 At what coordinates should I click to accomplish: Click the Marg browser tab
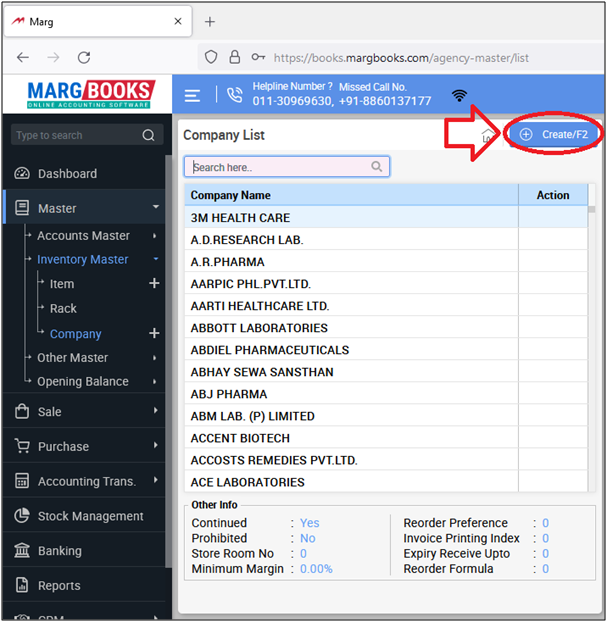pyautogui.click(x=98, y=21)
